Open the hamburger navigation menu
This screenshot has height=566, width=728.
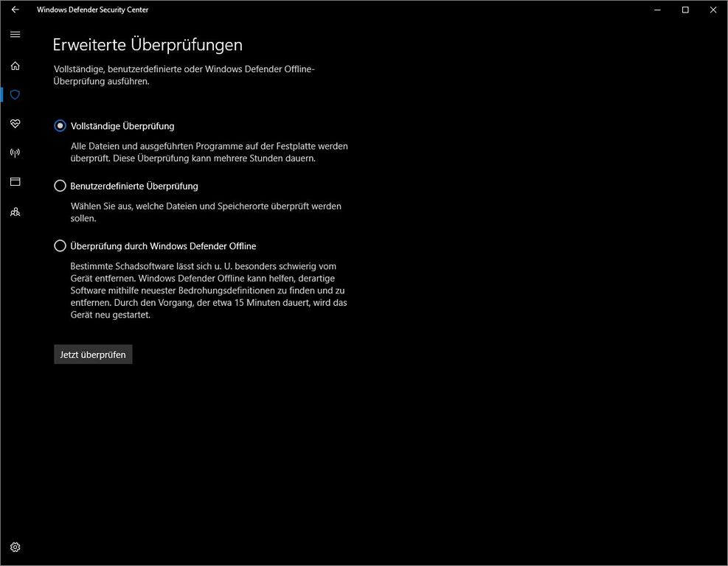[x=15, y=35]
